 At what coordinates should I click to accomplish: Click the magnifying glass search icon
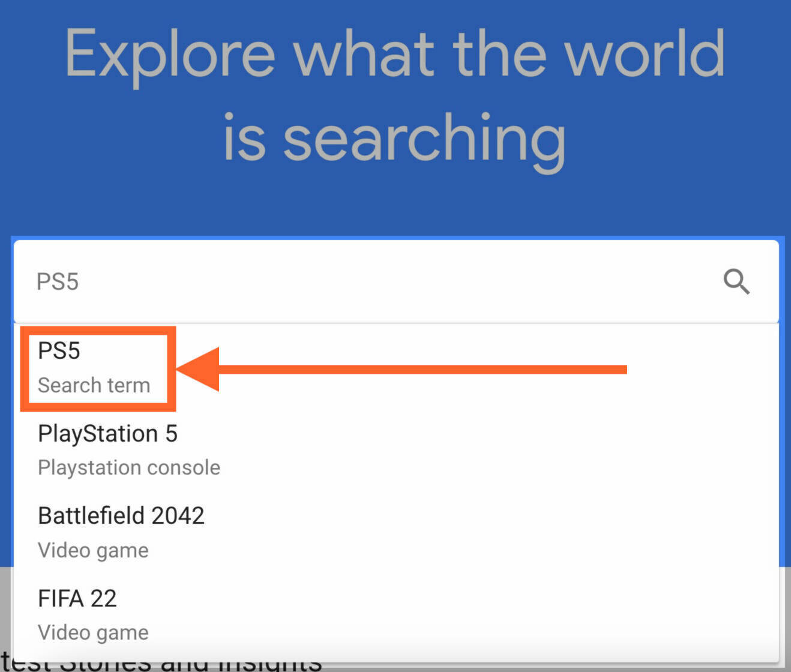[x=736, y=281]
